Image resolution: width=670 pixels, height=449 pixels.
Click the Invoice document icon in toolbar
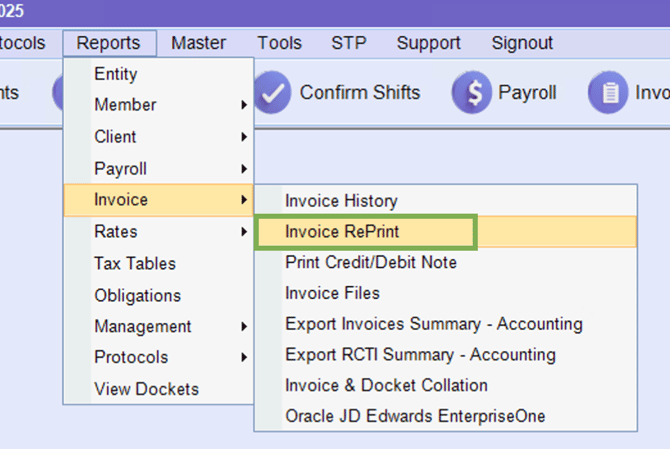pyautogui.click(x=607, y=93)
